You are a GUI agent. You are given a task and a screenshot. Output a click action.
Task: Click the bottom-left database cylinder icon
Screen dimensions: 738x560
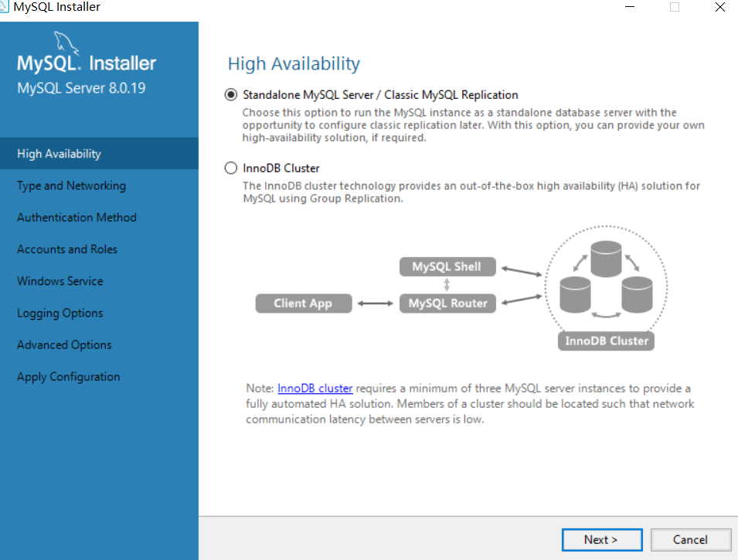[575, 294]
